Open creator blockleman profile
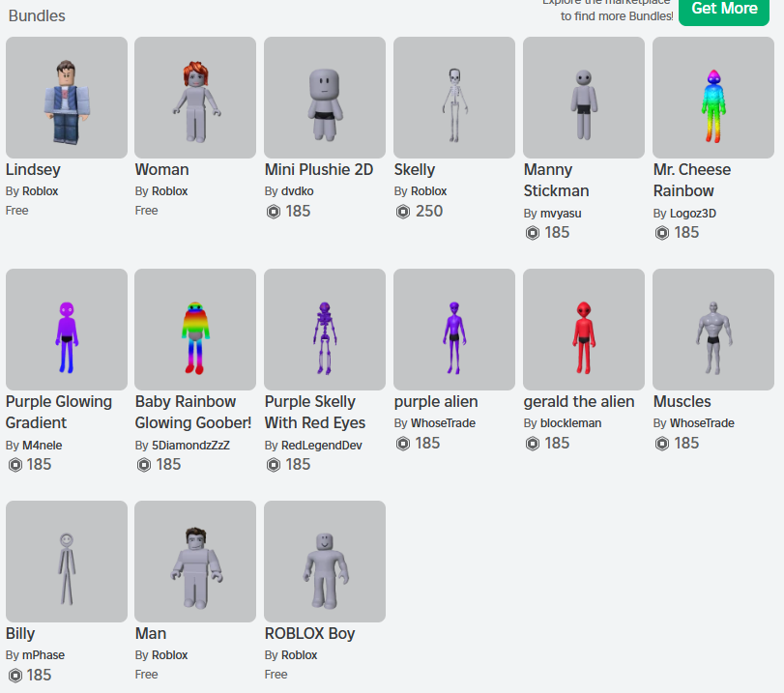Viewport: 784px width, 693px height. (571, 423)
